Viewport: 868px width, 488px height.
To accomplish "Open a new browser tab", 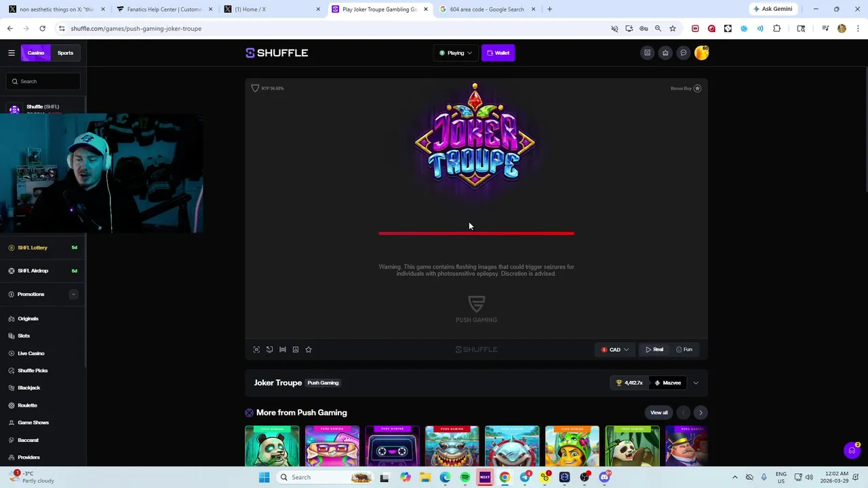I will click(x=549, y=9).
